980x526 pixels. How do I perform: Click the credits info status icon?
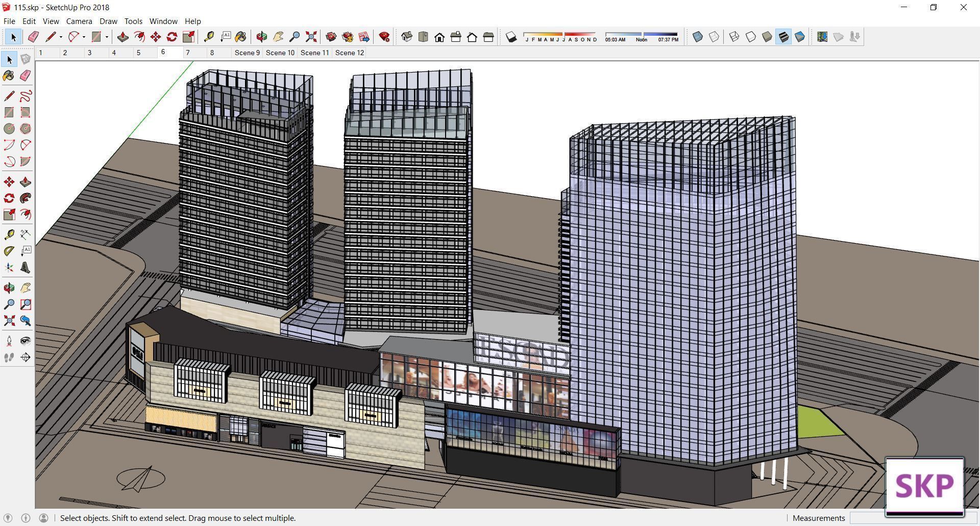26,518
